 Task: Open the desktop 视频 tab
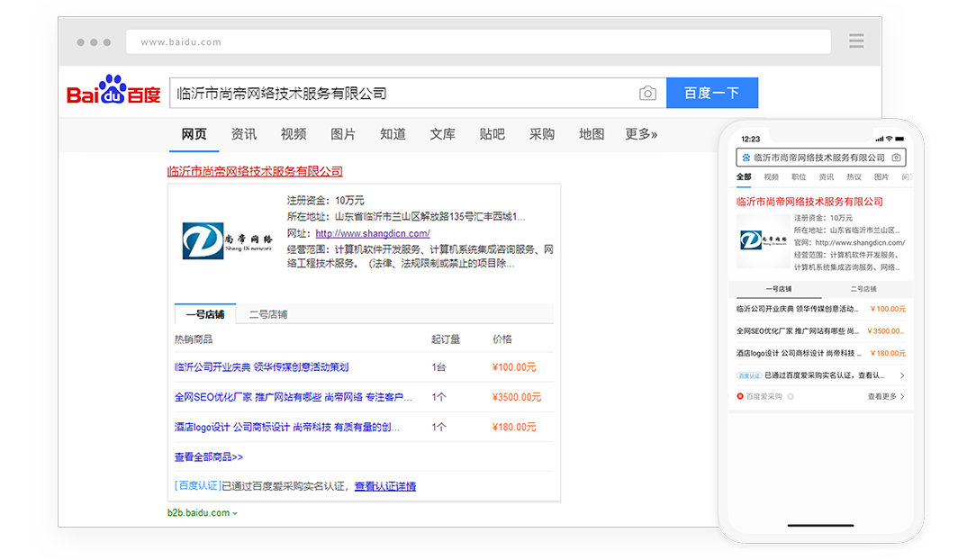[294, 134]
